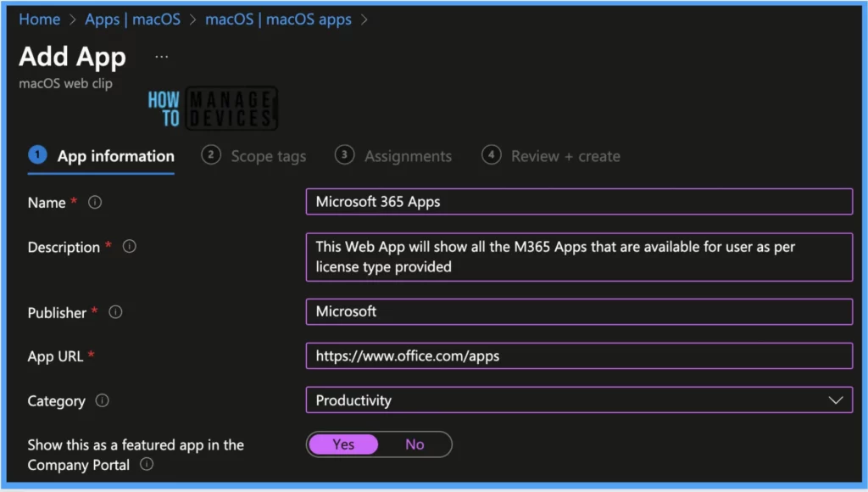
Task: Focus the Publisher field containing Microsoft
Action: [579, 311]
